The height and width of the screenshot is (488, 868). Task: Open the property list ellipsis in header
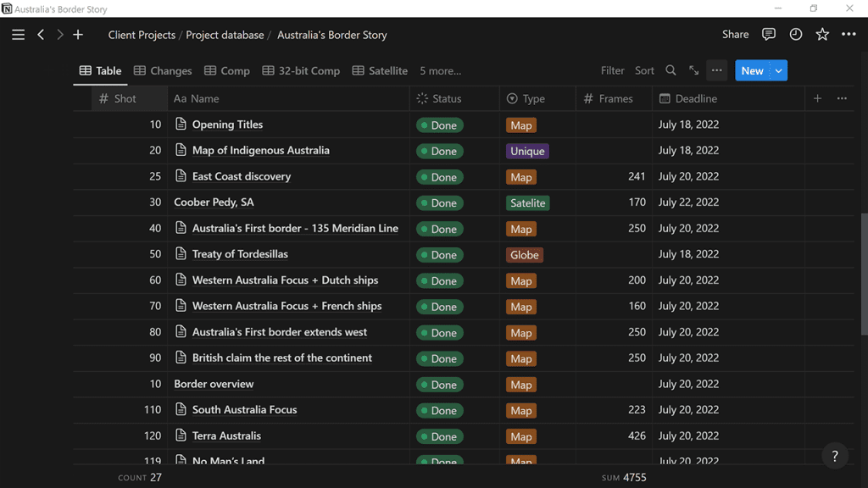coord(842,98)
